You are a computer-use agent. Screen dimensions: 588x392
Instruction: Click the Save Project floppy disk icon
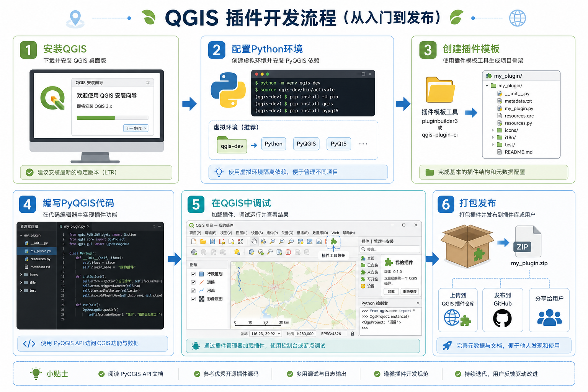point(212,242)
